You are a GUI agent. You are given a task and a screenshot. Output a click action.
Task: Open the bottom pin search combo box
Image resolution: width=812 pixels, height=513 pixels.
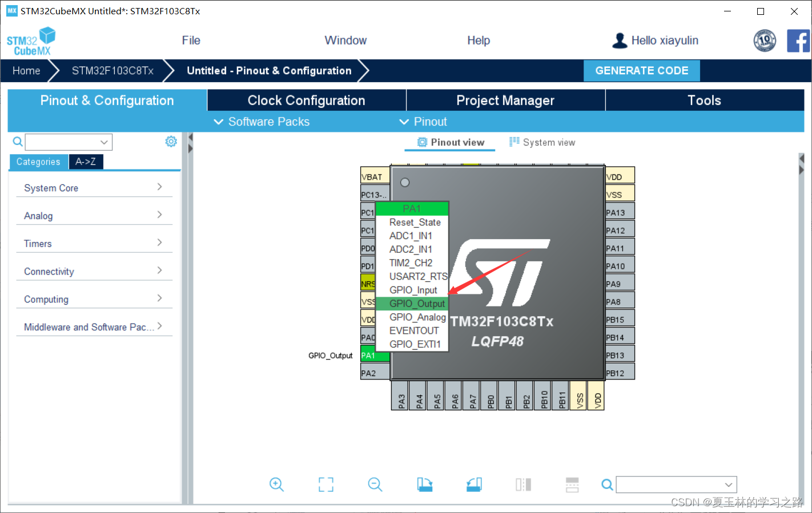[x=677, y=484]
